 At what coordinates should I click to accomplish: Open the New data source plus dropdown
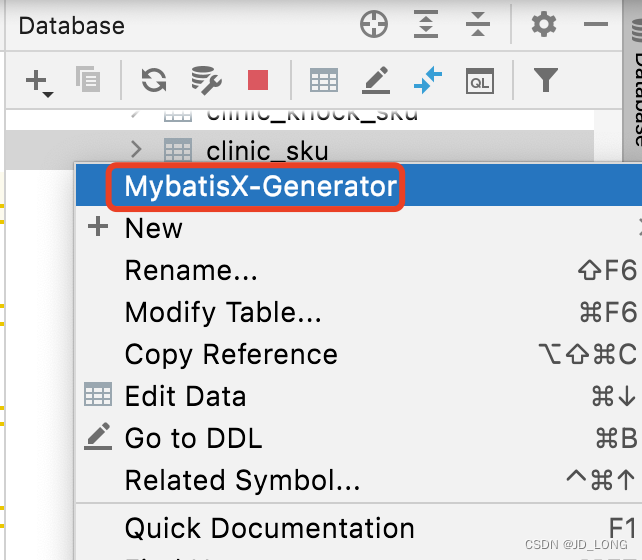(39, 82)
